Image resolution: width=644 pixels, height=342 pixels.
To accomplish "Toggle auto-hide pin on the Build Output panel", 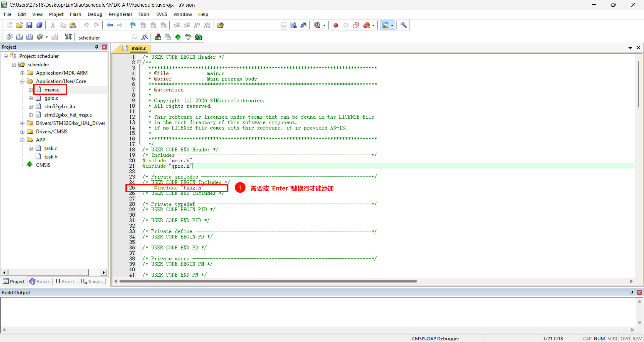I will pyautogui.click(x=632, y=292).
